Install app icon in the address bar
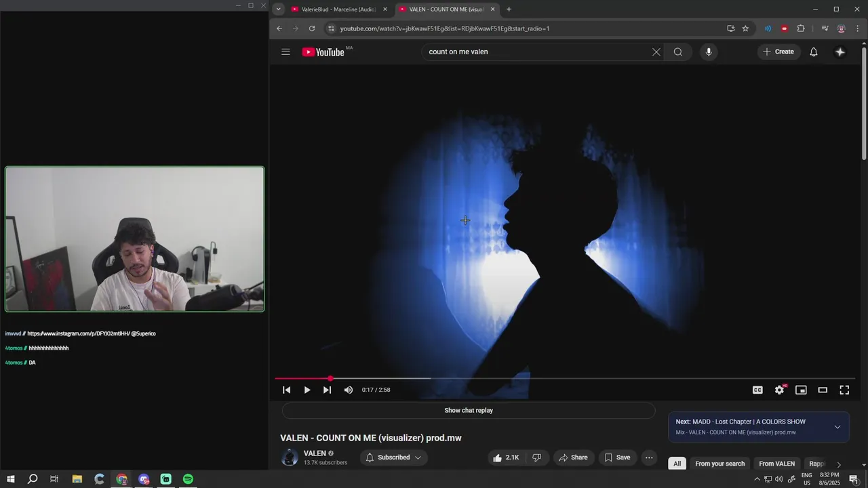 pyautogui.click(x=730, y=28)
